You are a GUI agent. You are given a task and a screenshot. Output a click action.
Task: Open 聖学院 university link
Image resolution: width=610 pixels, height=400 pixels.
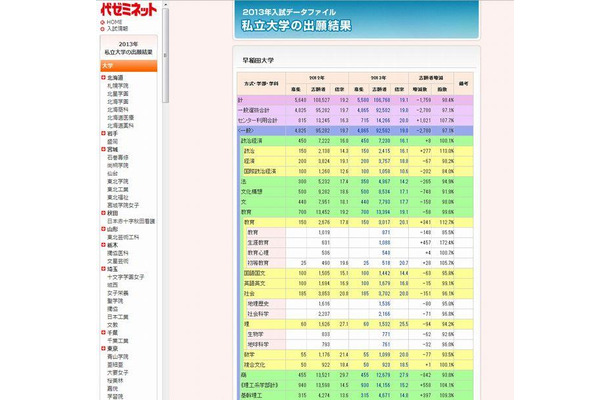coord(115,301)
